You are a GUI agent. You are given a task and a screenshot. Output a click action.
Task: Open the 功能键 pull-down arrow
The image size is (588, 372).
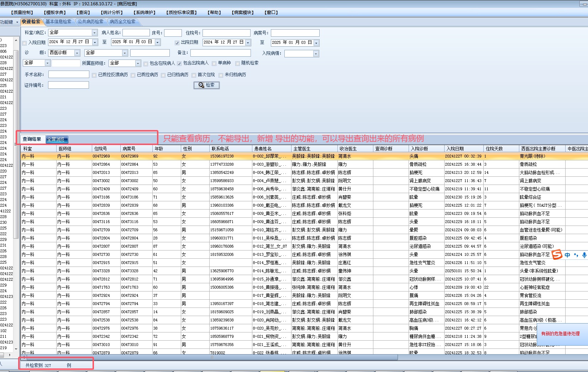[x=17, y=22]
